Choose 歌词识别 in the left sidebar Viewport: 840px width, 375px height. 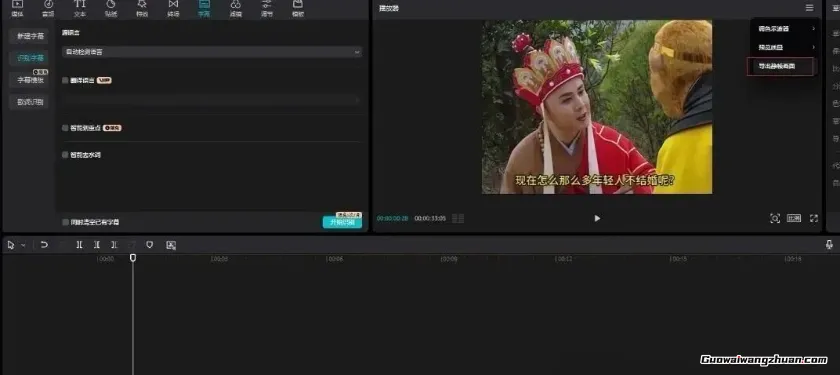coord(29,102)
